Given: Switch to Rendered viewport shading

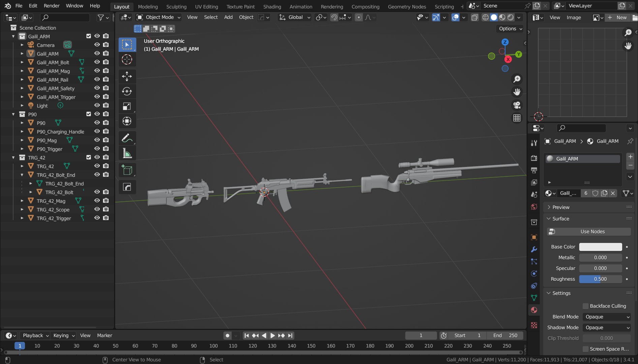Looking at the screenshot, I should (511, 18).
